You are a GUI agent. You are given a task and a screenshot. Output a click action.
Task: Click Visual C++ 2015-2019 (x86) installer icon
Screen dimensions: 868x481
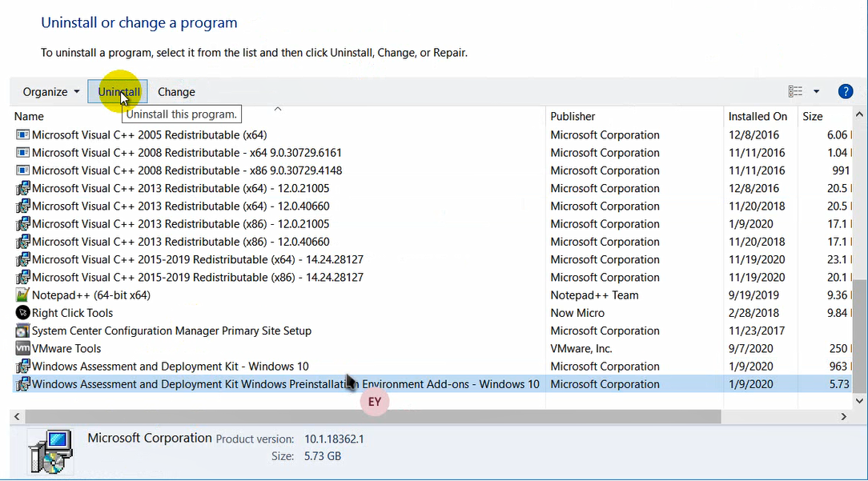click(x=22, y=277)
